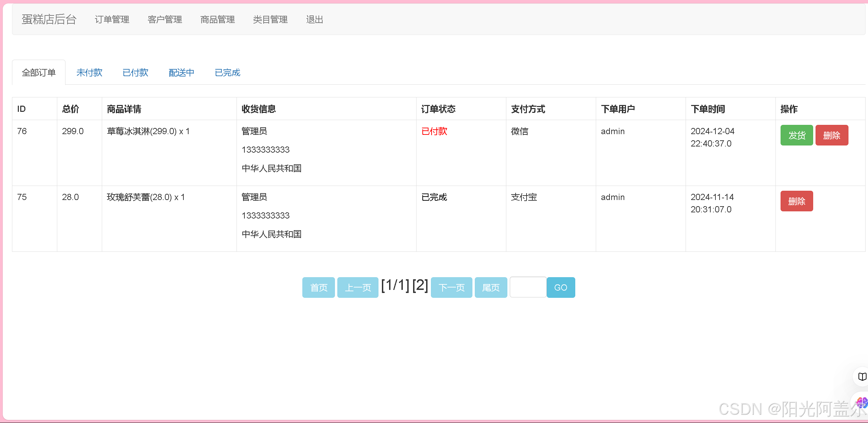Select the ID cell 75
The height and width of the screenshot is (423, 868).
click(x=22, y=197)
